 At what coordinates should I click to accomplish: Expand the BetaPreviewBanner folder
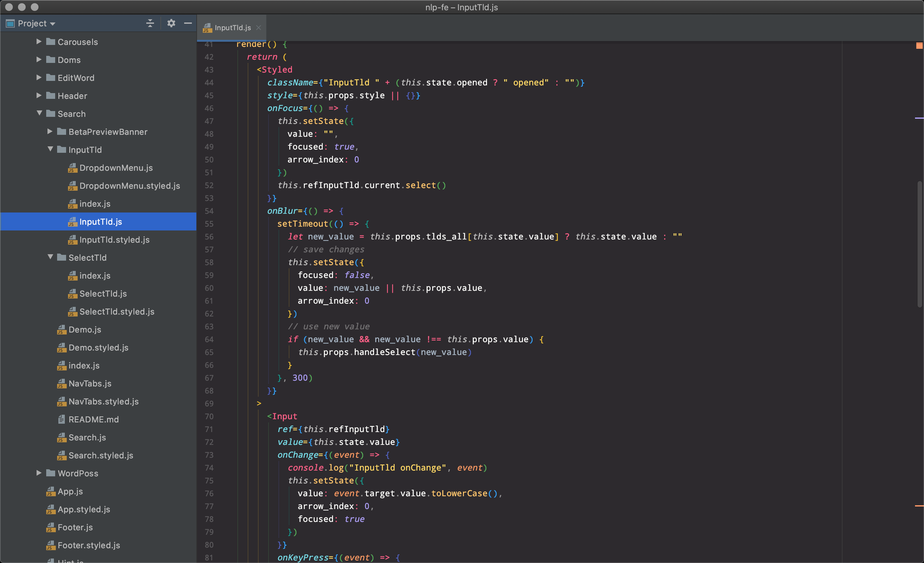(x=49, y=132)
